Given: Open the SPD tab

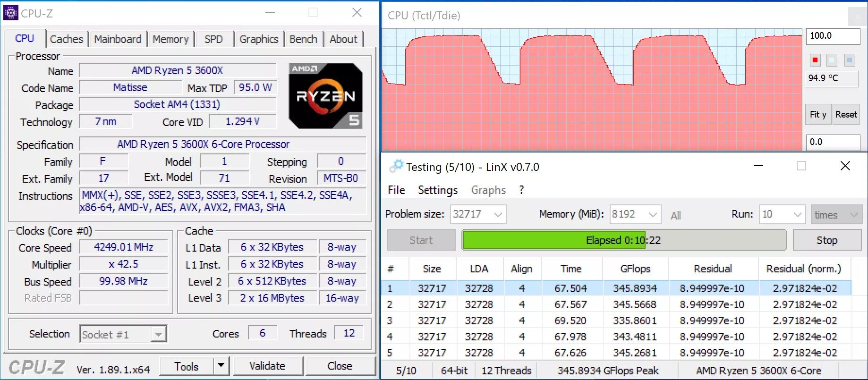Looking at the screenshot, I should [214, 39].
